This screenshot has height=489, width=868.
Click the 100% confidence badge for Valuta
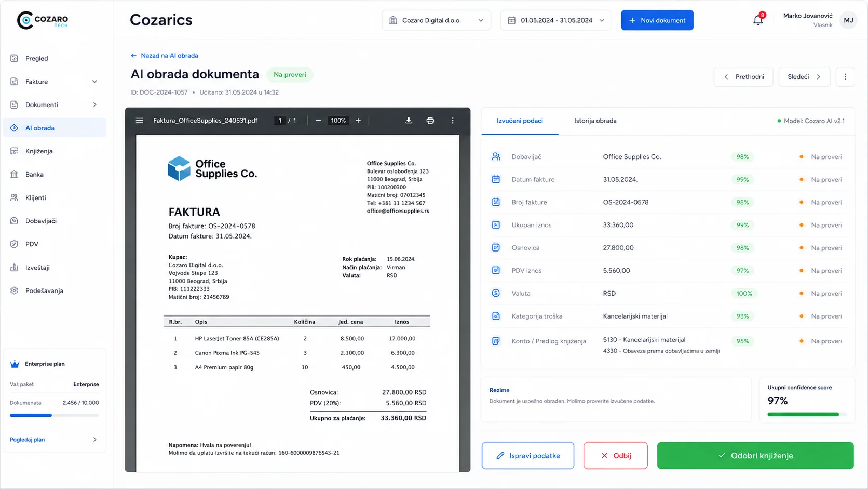pos(744,294)
